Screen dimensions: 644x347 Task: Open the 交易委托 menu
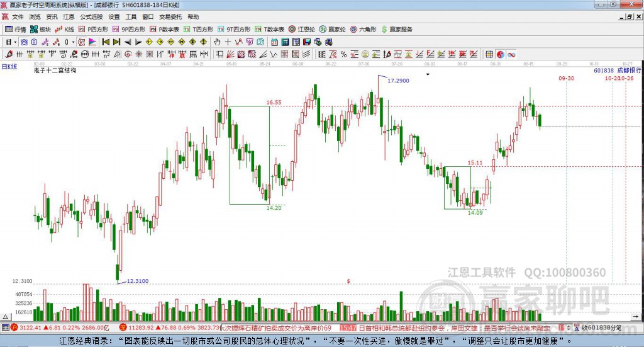(170, 17)
